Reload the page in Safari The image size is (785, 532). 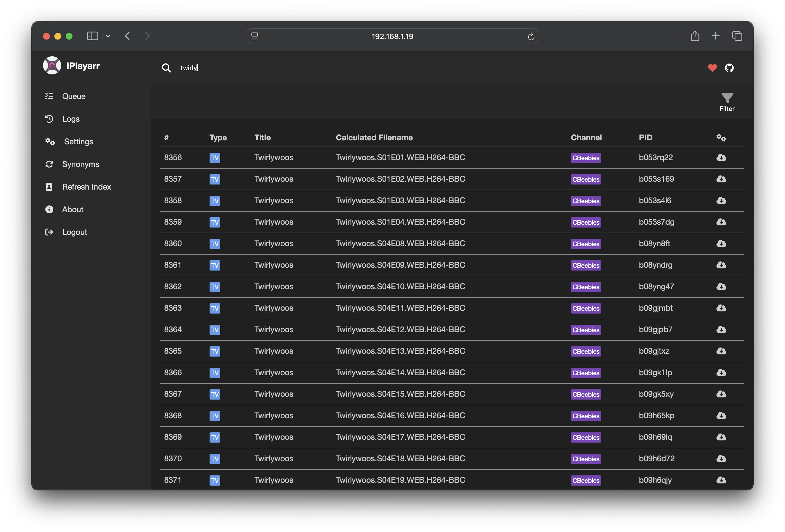pos(531,37)
